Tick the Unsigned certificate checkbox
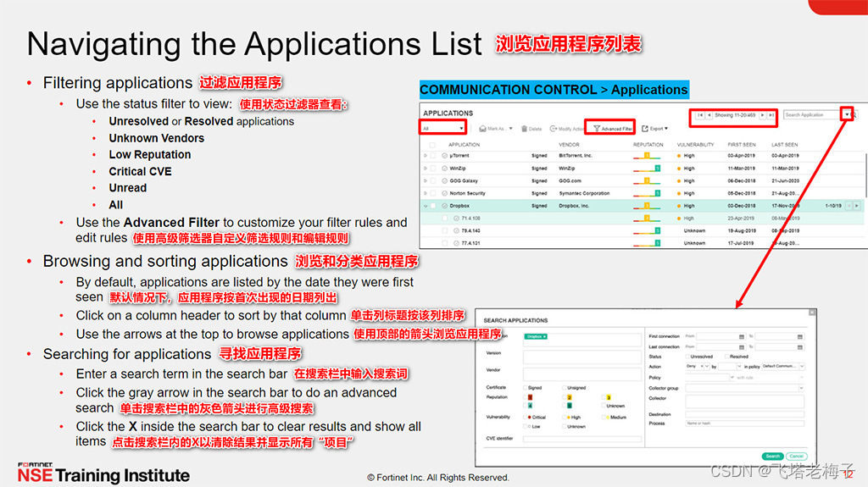Viewport: 868px width, 487px height. (x=564, y=387)
